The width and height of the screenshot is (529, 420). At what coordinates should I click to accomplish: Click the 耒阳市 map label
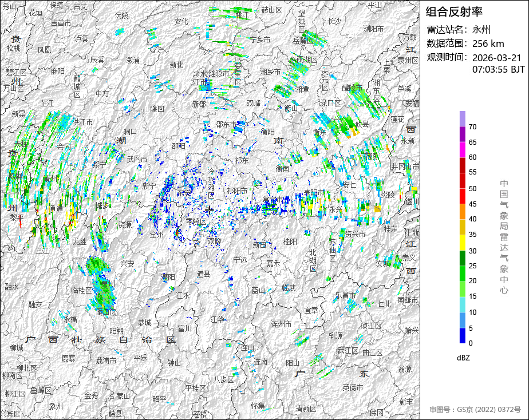click(314, 192)
